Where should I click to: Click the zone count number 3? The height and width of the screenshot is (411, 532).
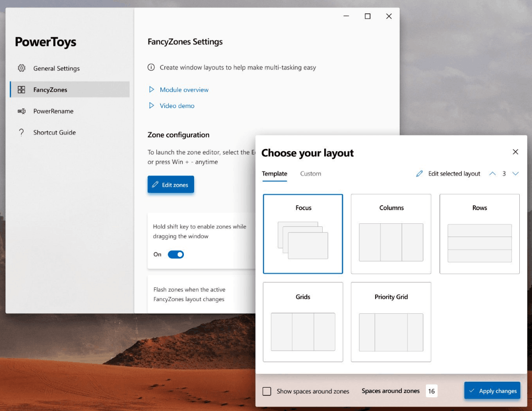(x=504, y=173)
